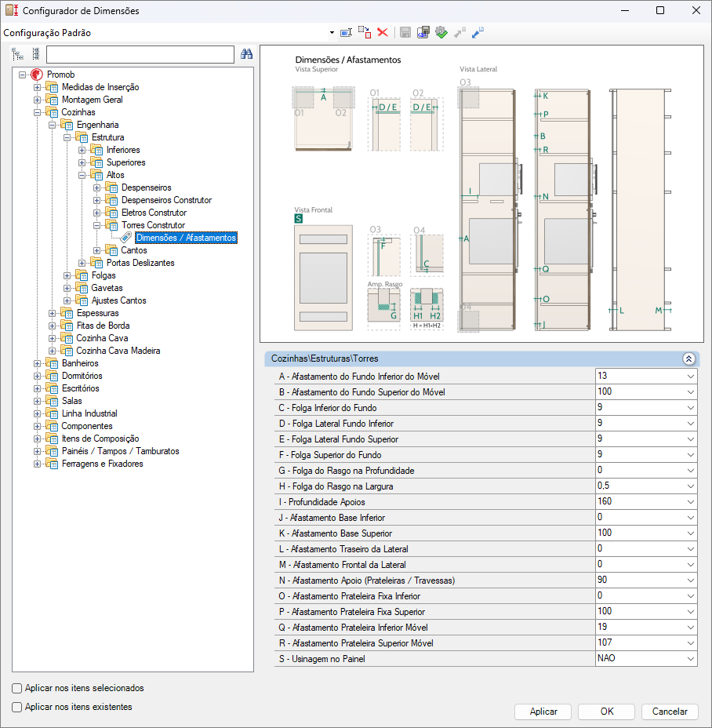Expand the Portas Deslizantes node
Image resolution: width=712 pixels, height=728 pixels.
pyautogui.click(x=82, y=263)
